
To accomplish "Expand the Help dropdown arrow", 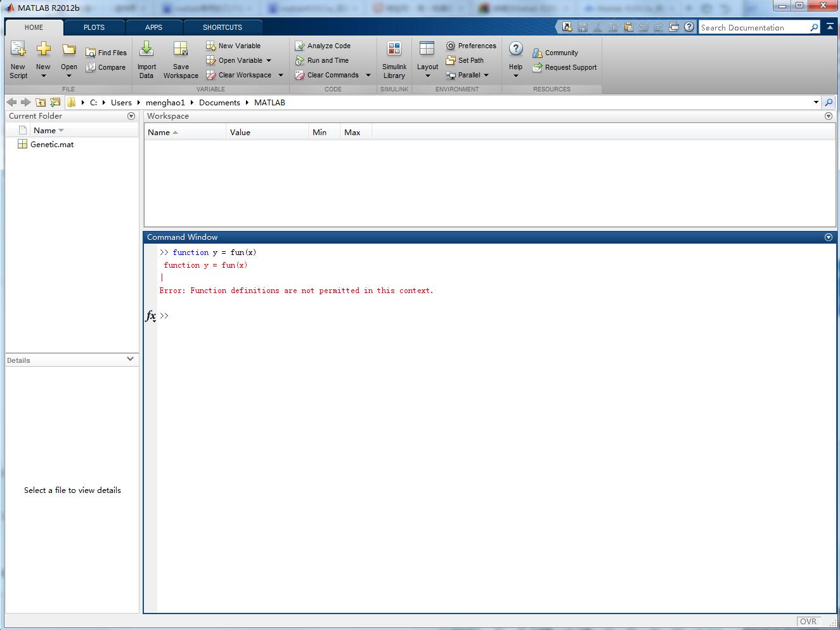I will click(516, 76).
